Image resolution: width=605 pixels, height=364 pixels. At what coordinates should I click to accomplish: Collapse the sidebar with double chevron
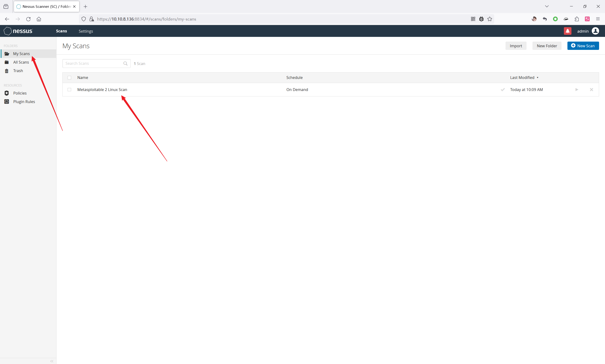52,361
